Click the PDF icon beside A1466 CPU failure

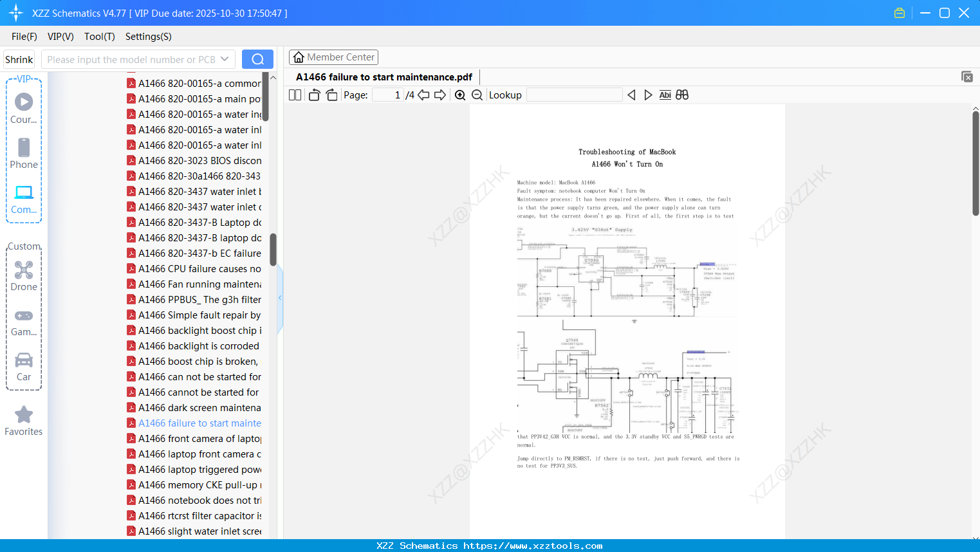[x=131, y=269]
